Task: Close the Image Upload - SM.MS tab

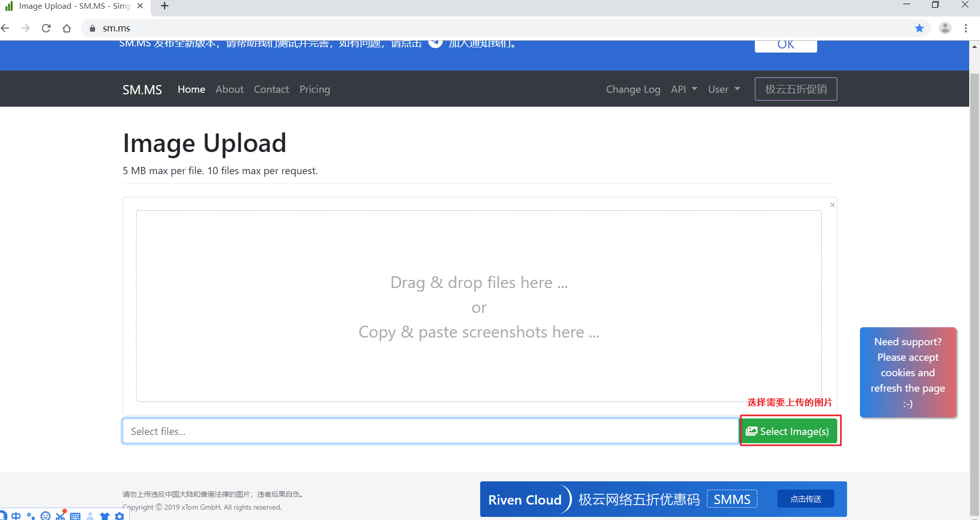Action: [x=140, y=6]
